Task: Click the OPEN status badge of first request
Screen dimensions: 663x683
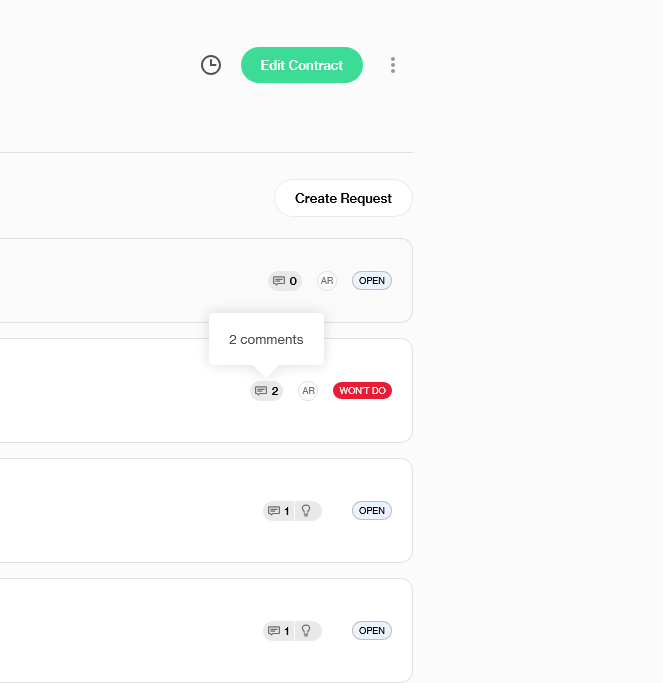Action: [372, 281]
